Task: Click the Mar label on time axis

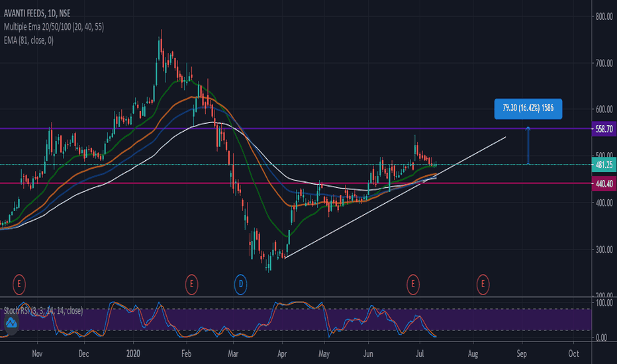Action: (233, 353)
